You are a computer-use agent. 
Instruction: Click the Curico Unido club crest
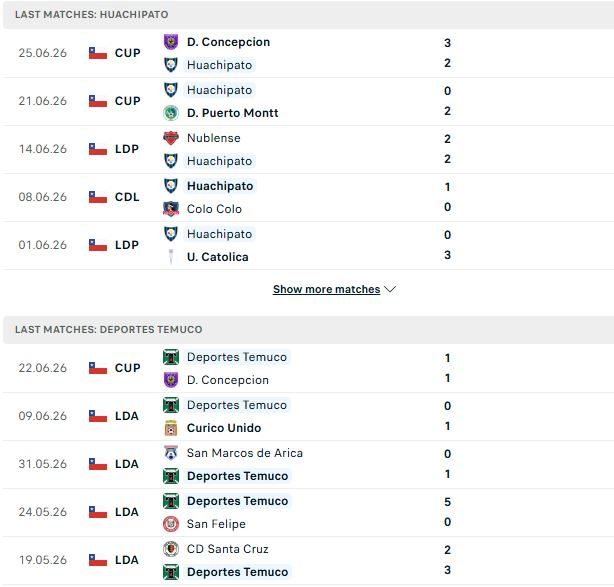(171, 428)
